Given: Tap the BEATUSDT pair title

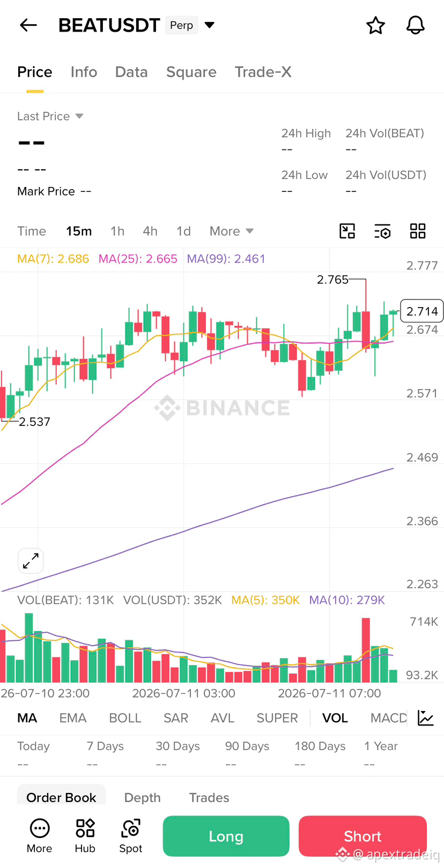Looking at the screenshot, I should (x=109, y=25).
